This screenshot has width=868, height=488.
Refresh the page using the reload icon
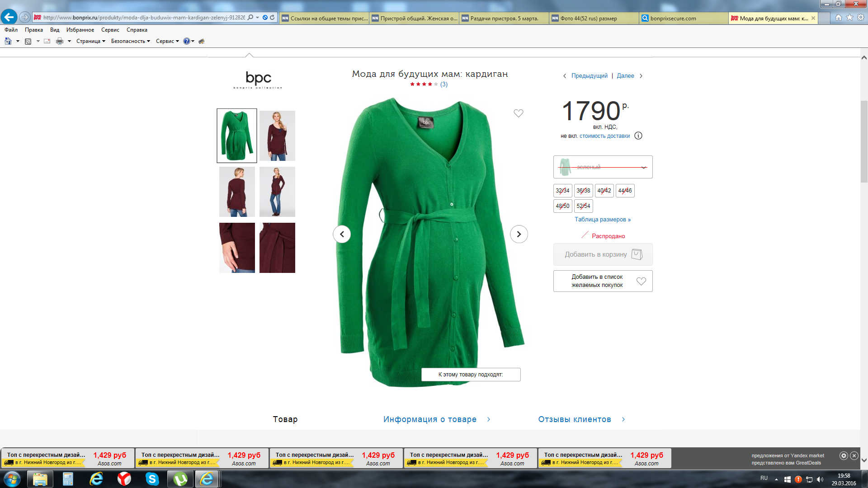272,18
